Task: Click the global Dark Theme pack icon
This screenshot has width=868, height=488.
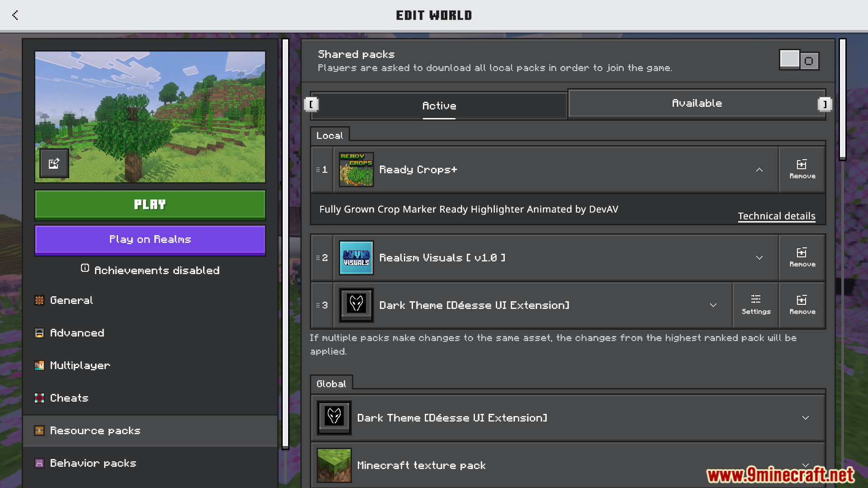Action: pos(334,418)
